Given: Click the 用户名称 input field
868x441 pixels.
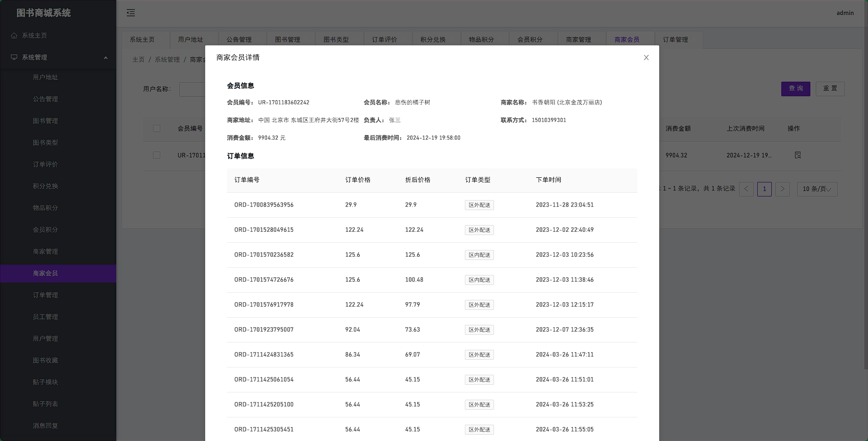Looking at the screenshot, I should [193, 89].
